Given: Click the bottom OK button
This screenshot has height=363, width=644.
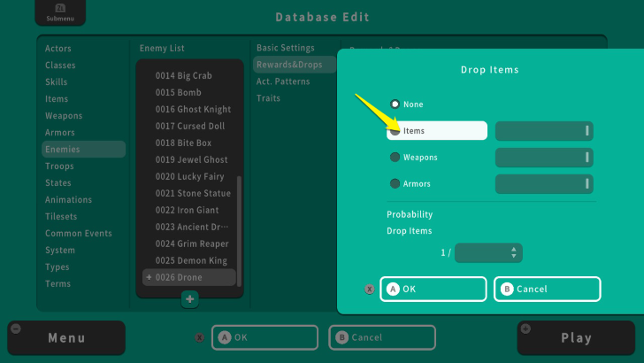Looking at the screenshot, I should (264, 337).
